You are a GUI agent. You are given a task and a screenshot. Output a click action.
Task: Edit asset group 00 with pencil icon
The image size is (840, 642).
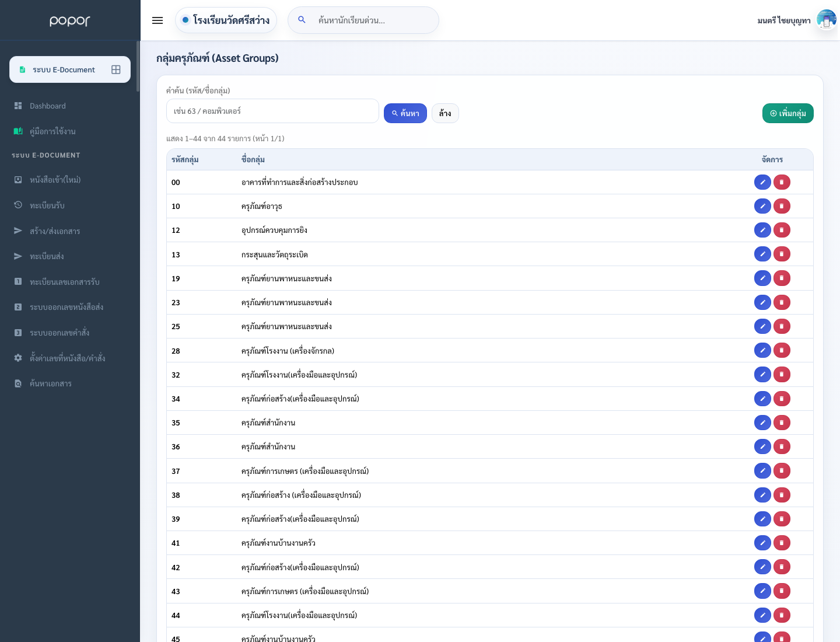coord(762,182)
